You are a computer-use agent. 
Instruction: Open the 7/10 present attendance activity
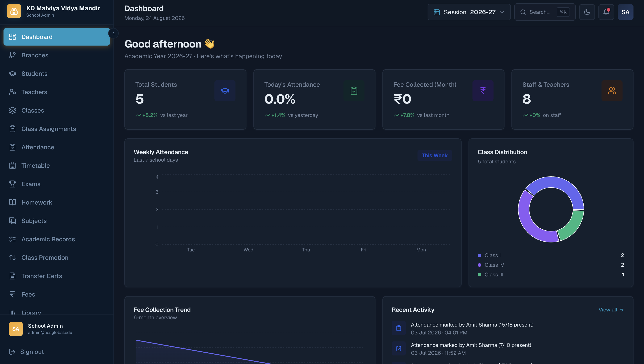point(508,349)
